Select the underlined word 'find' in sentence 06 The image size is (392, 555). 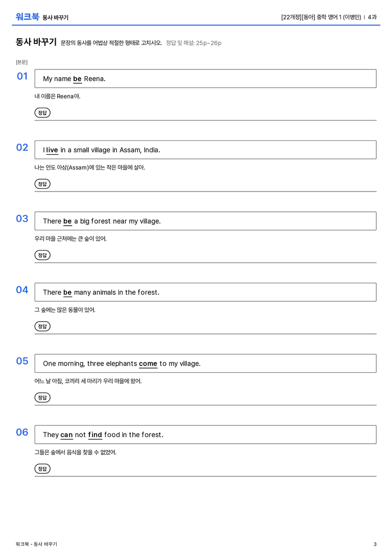[95, 435]
